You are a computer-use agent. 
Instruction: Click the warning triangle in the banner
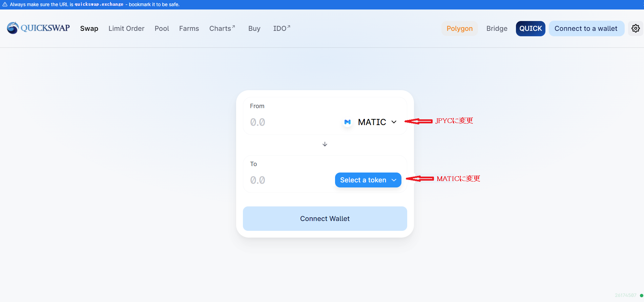(5, 4)
